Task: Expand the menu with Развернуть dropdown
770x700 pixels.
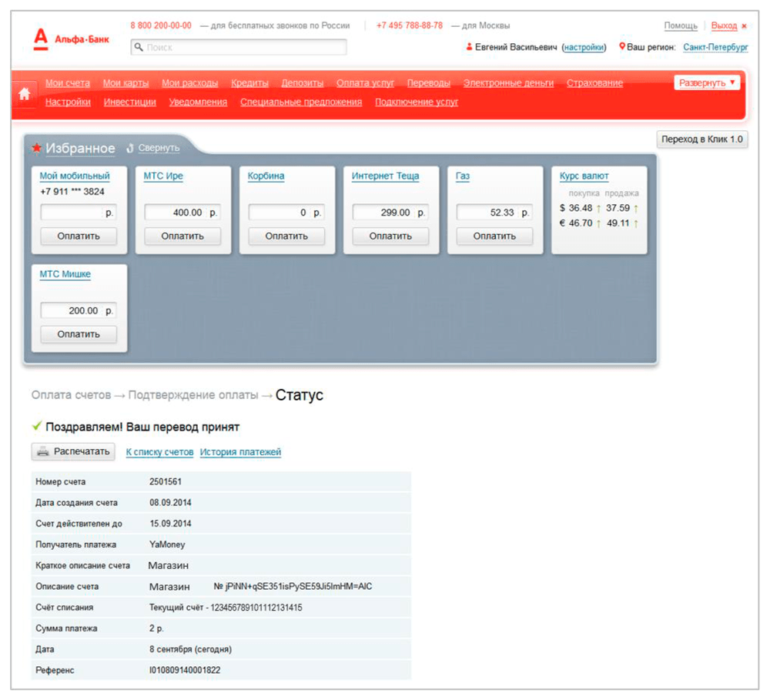Action: coord(707,82)
